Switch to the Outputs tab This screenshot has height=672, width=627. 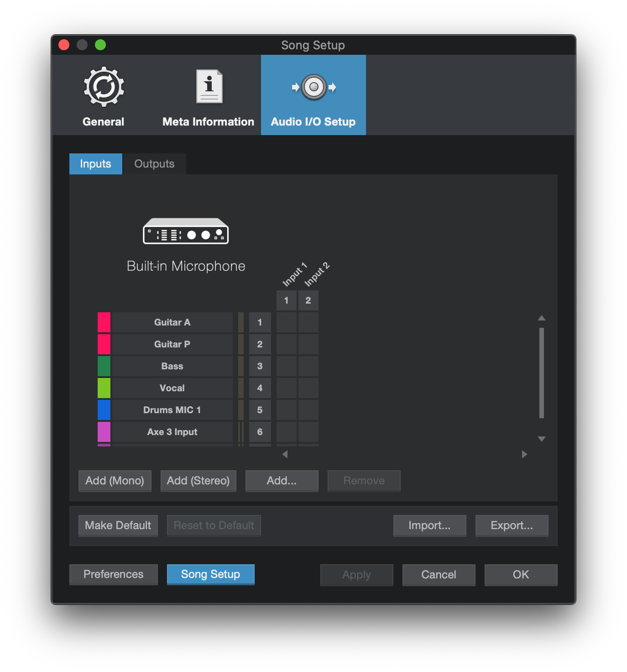(x=154, y=164)
